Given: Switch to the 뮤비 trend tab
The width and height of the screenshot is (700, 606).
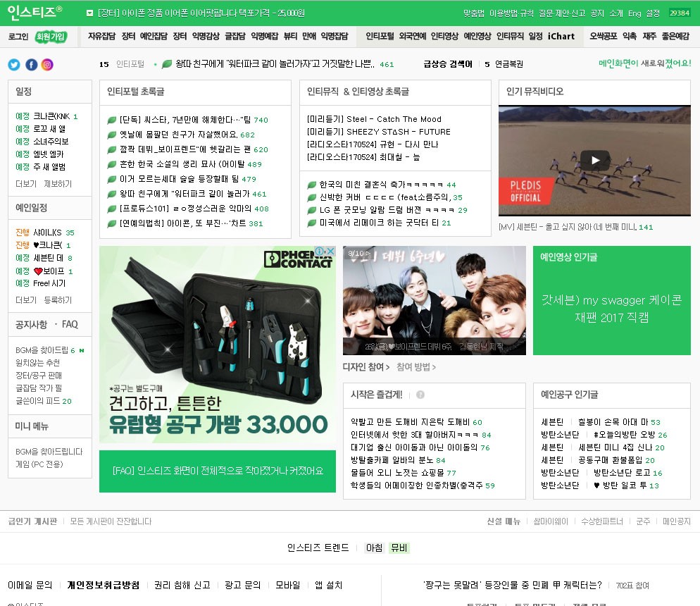Looking at the screenshot, I should (399, 548).
